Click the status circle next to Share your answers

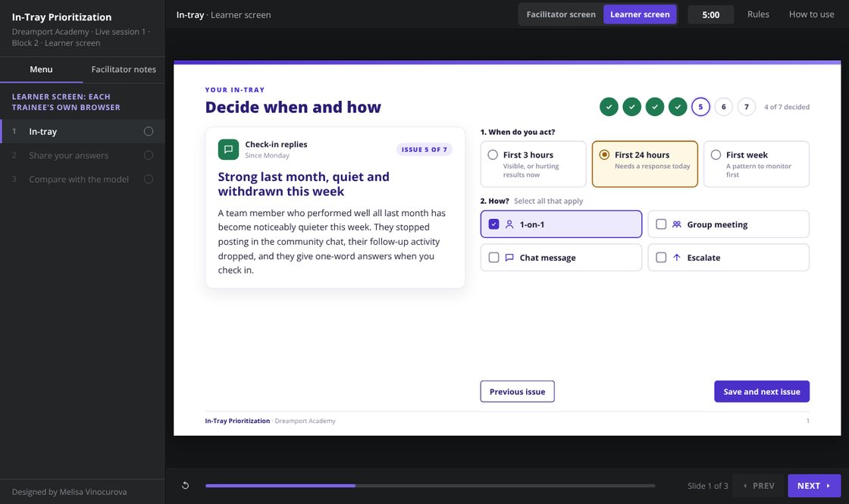[149, 155]
